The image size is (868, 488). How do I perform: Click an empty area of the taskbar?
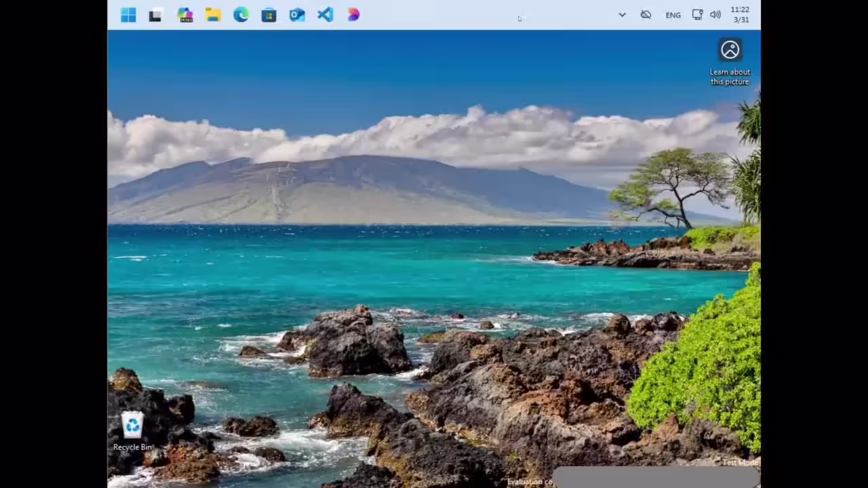click(x=475, y=15)
